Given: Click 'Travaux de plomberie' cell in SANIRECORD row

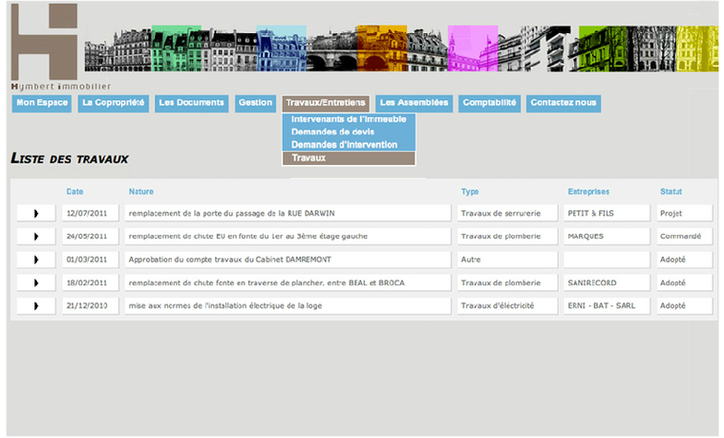Looking at the screenshot, I should point(507,282).
